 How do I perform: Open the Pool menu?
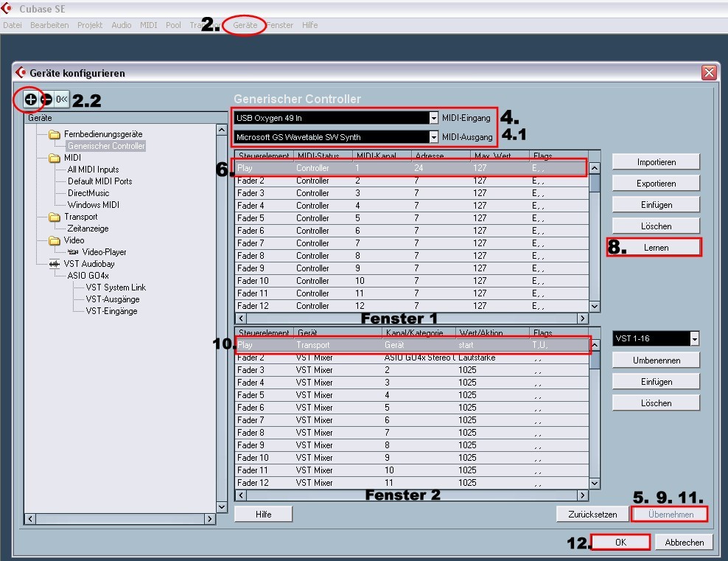pyautogui.click(x=173, y=25)
